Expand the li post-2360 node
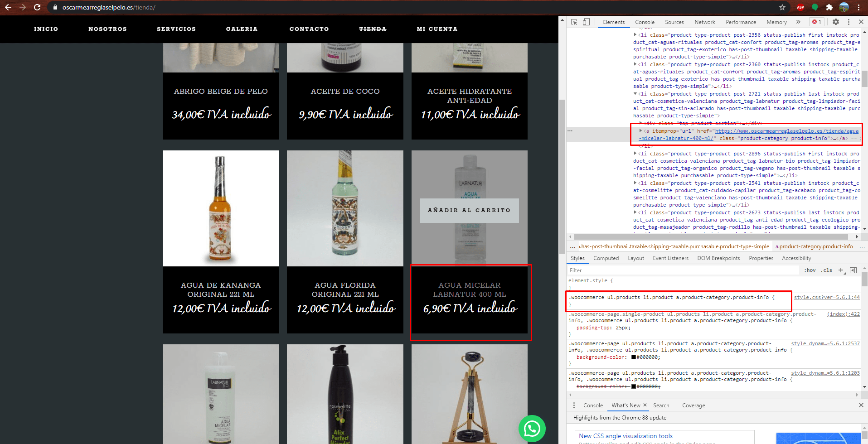 pos(635,64)
